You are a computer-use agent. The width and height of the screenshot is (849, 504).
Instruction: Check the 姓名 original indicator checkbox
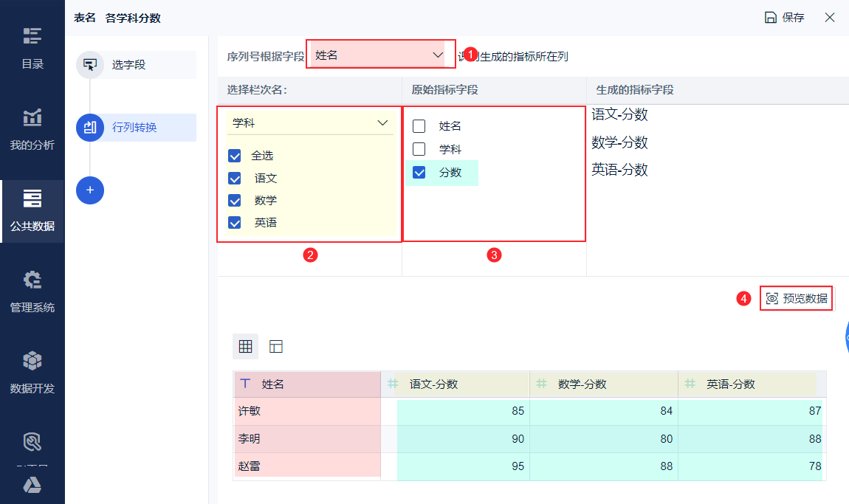[x=419, y=126]
